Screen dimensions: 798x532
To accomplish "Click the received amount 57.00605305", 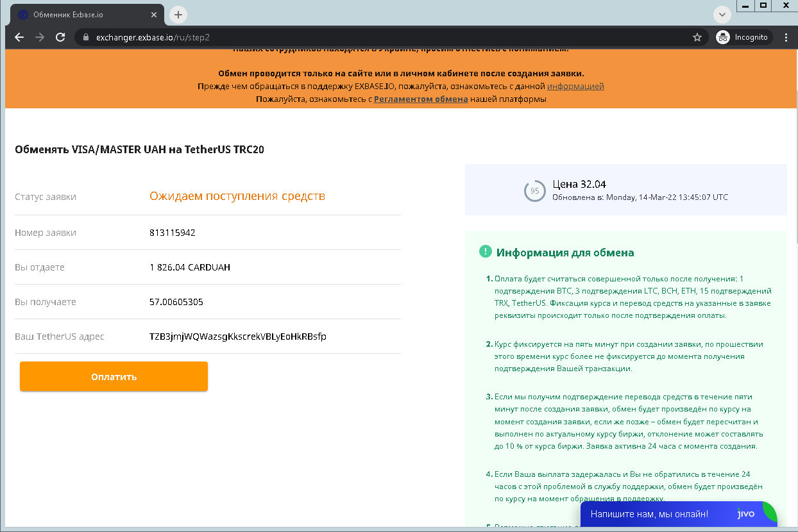I will pyautogui.click(x=176, y=302).
